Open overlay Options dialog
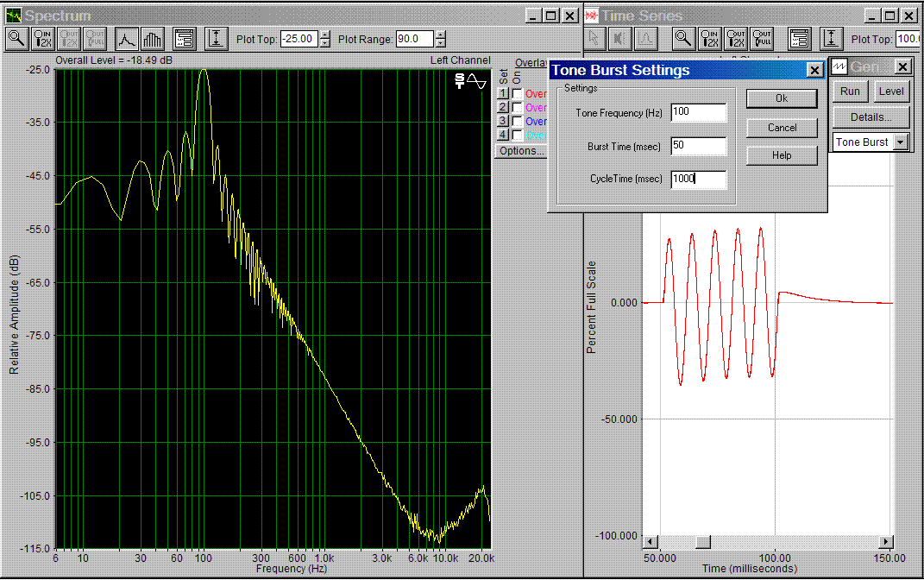The image size is (924, 580). (521, 150)
